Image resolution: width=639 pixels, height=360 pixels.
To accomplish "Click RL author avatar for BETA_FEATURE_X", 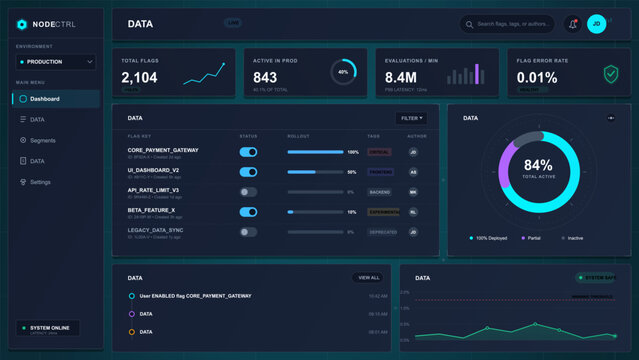I will pos(413,212).
